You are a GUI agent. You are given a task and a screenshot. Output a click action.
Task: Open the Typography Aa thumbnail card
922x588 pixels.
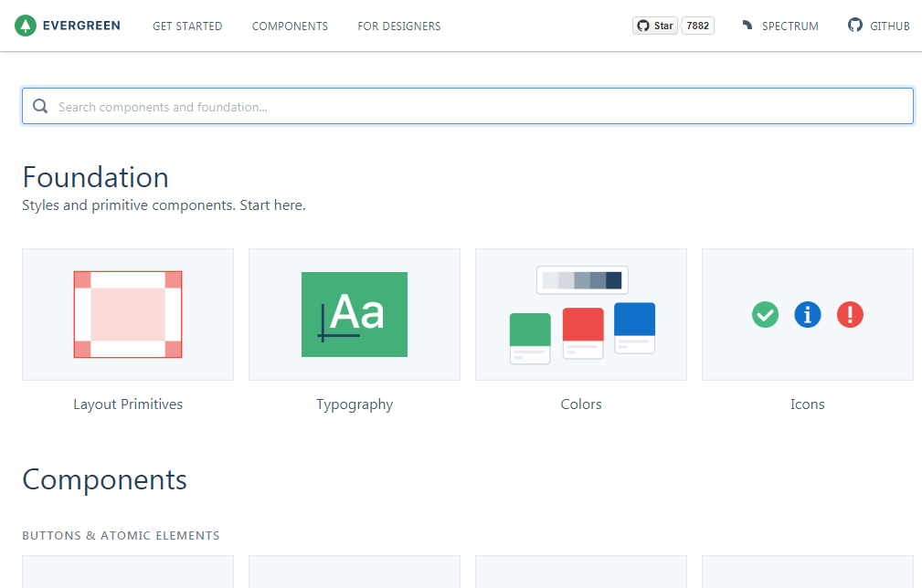355,314
